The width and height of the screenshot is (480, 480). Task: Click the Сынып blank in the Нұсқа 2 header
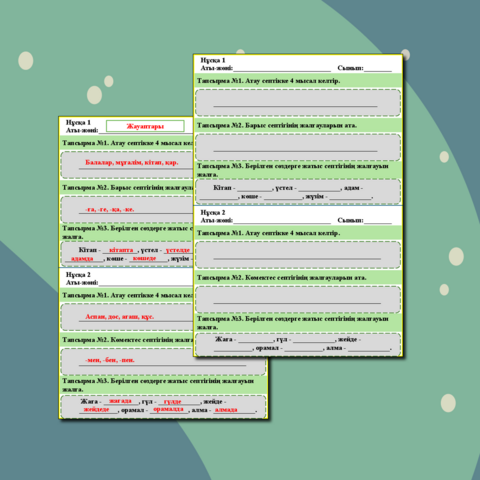[x=378, y=223]
